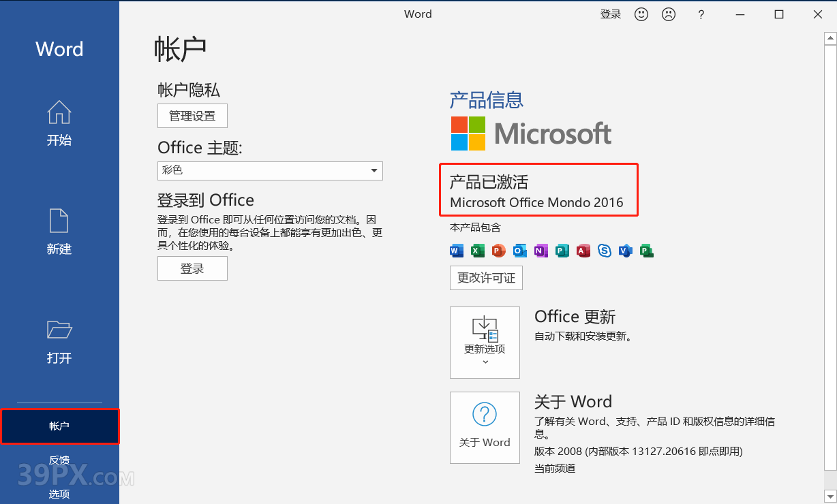837x504 pixels.
Task: Open 选项 options in sidebar
Action: pyautogui.click(x=59, y=494)
